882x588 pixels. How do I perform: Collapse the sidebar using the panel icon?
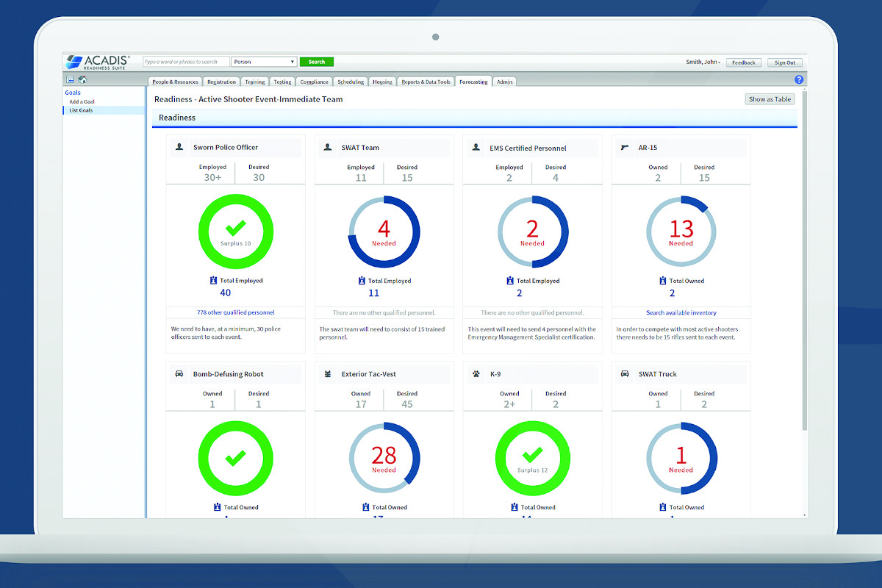pos(71,79)
